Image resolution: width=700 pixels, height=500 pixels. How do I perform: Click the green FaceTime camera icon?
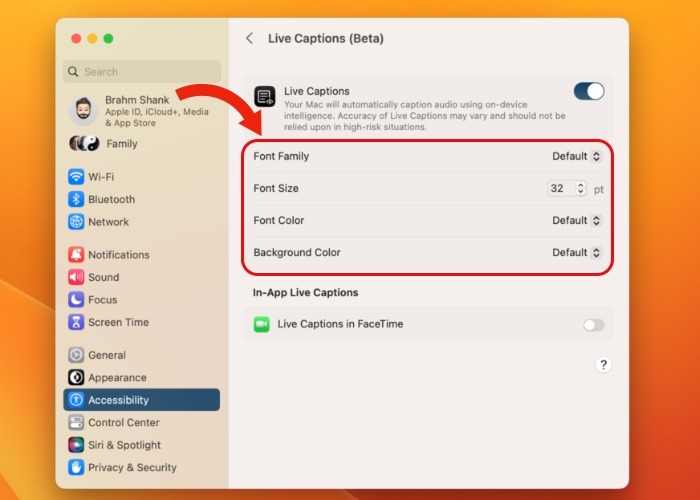point(262,324)
